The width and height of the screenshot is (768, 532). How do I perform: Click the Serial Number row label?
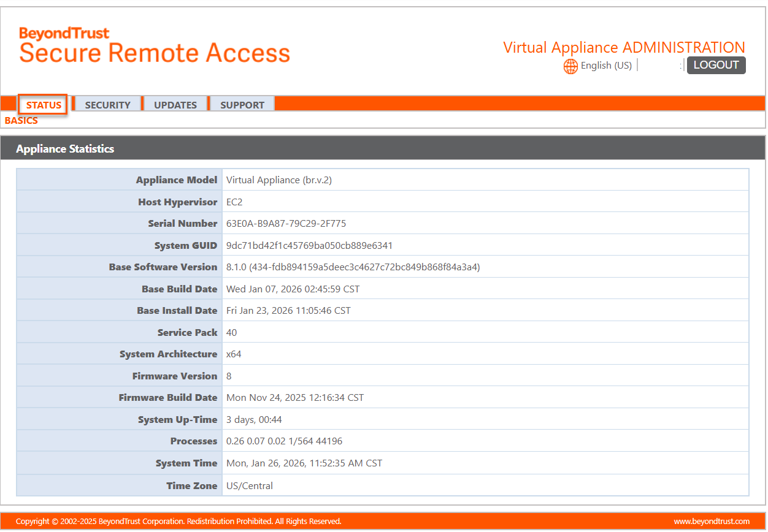[183, 224]
